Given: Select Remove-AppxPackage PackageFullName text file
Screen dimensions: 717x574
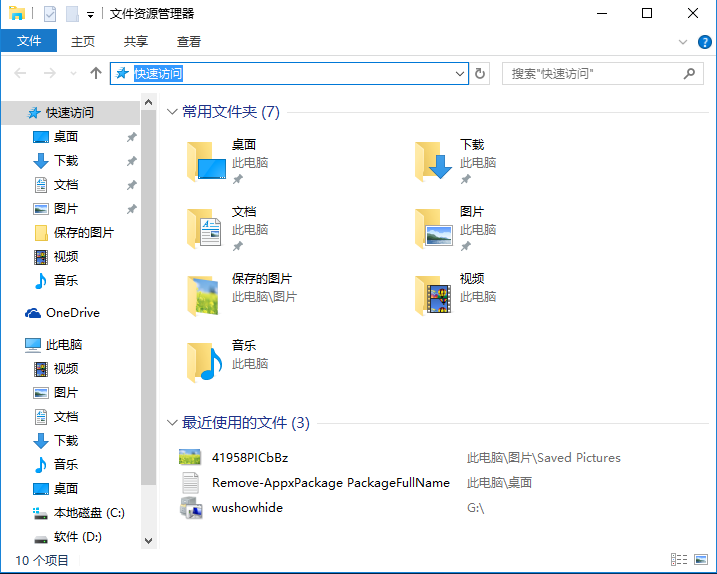Looking at the screenshot, I should coord(331,483).
